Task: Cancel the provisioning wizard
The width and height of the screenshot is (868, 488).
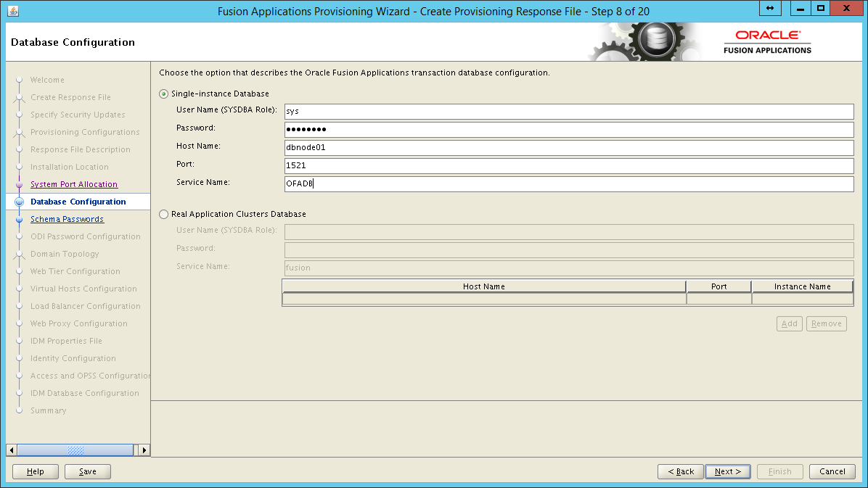Action: click(832, 471)
